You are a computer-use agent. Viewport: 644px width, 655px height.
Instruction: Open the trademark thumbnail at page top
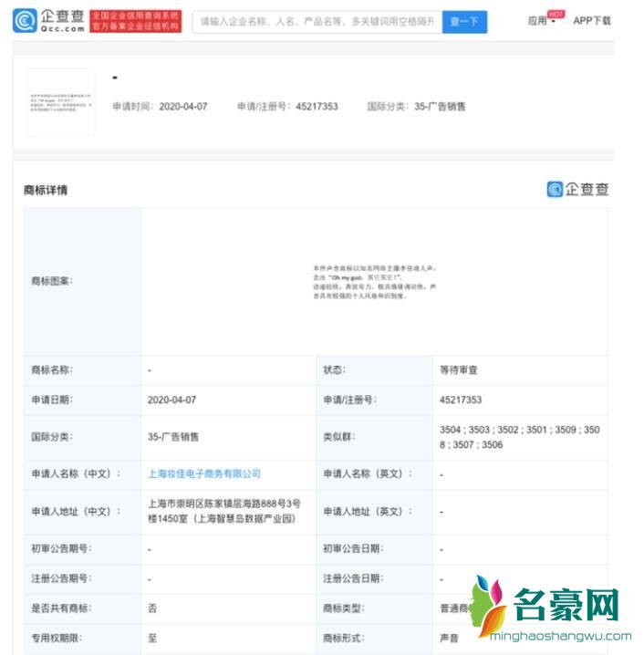click(x=61, y=102)
